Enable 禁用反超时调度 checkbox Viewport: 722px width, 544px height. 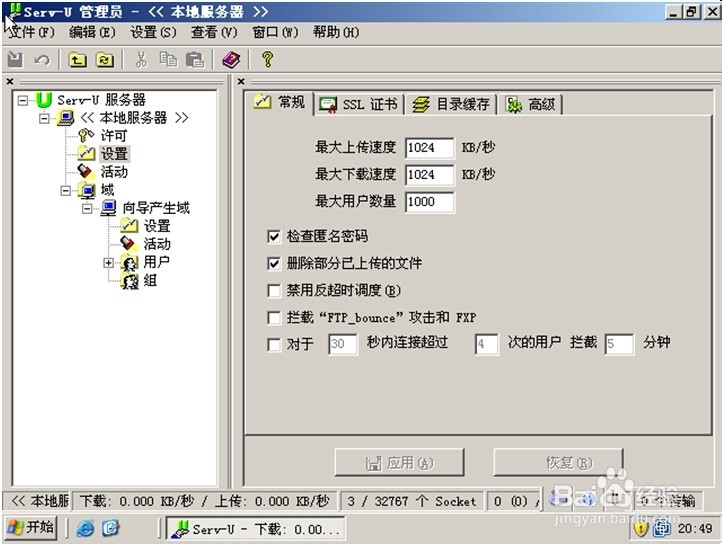(x=274, y=291)
